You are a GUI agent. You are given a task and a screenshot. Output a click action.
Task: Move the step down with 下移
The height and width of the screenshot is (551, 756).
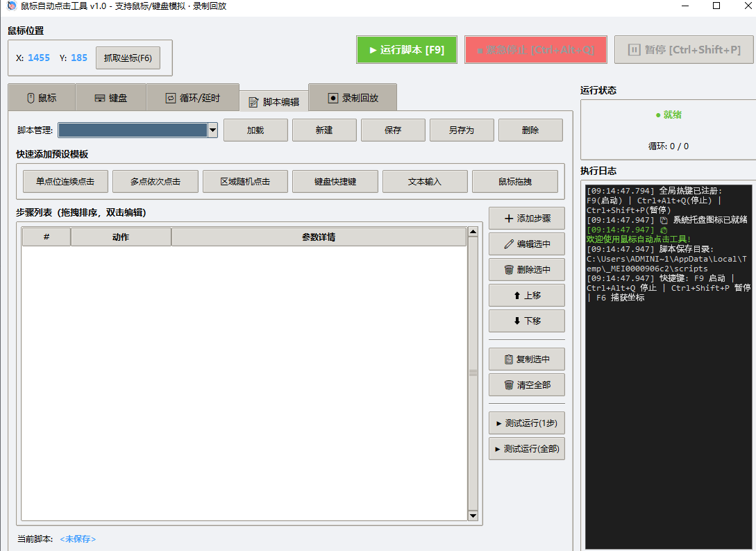tap(526, 321)
